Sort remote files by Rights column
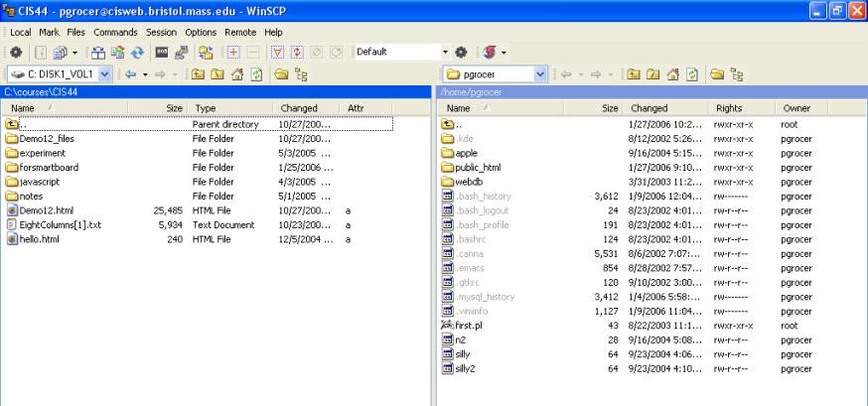The image size is (868, 406). point(728,108)
